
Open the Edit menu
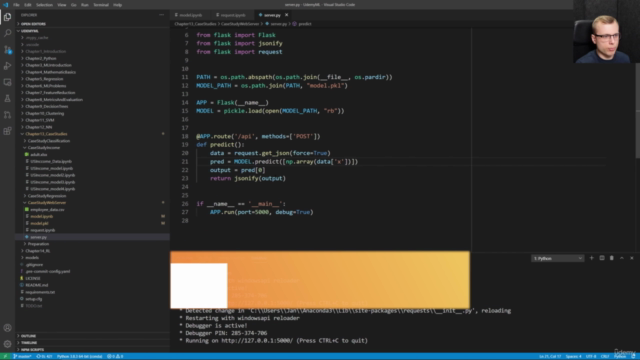tap(28, 5)
